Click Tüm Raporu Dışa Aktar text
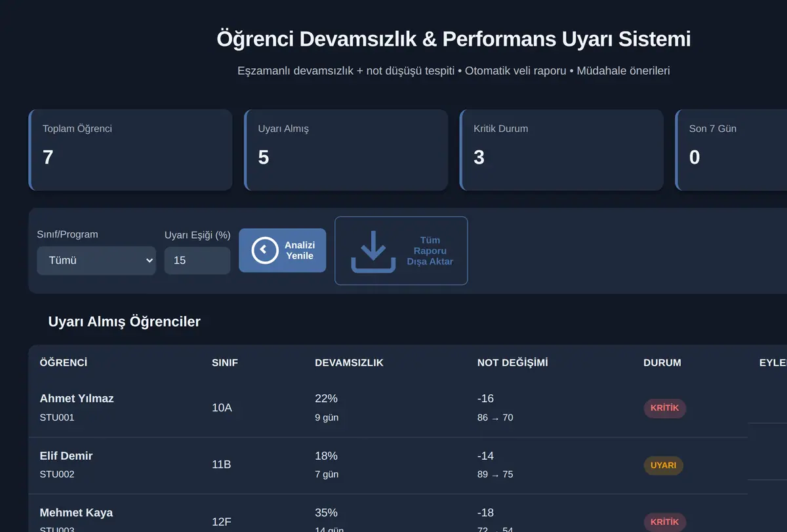This screenshot has width=787, height=532. click(430, 251)
